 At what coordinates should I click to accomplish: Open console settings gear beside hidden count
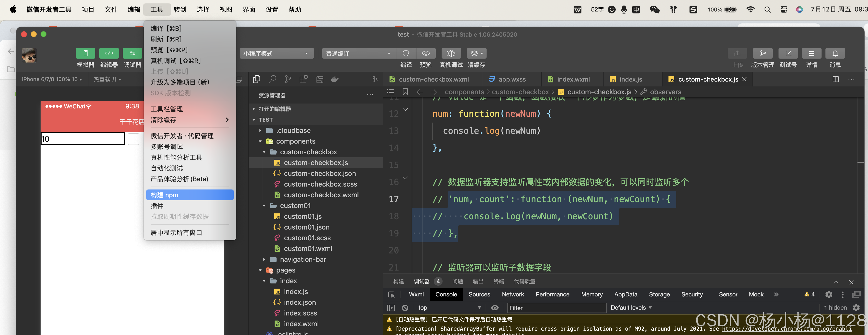pos(856,308)
